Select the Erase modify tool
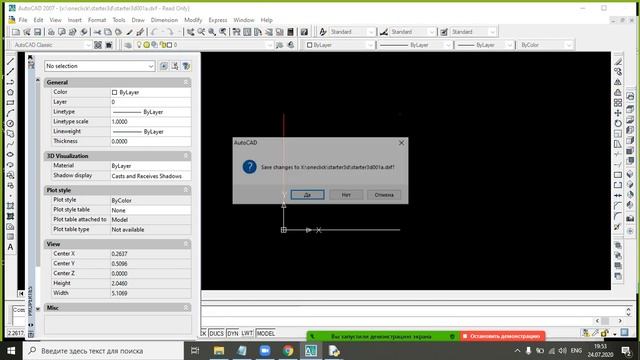Viewport: 640px width, 360px height. (x=618, y=62)
